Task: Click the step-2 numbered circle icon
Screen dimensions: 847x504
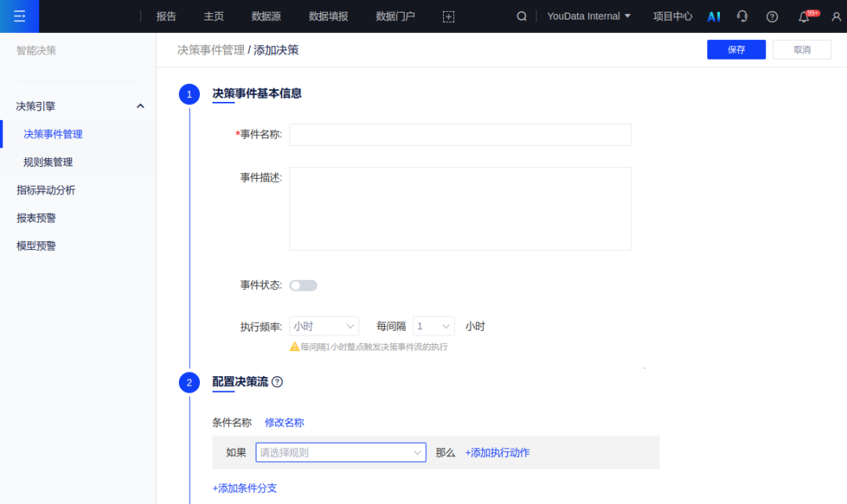Action: coord(189,383)
